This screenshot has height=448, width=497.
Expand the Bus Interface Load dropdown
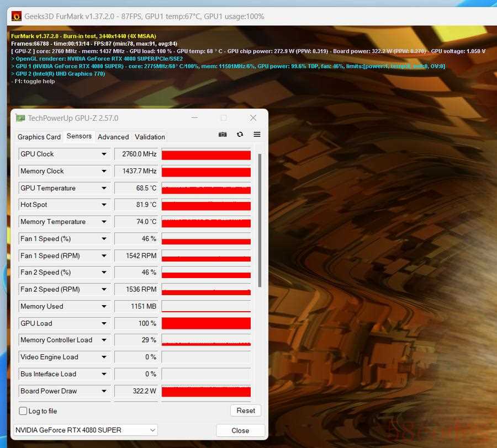(x=104, y=374)
